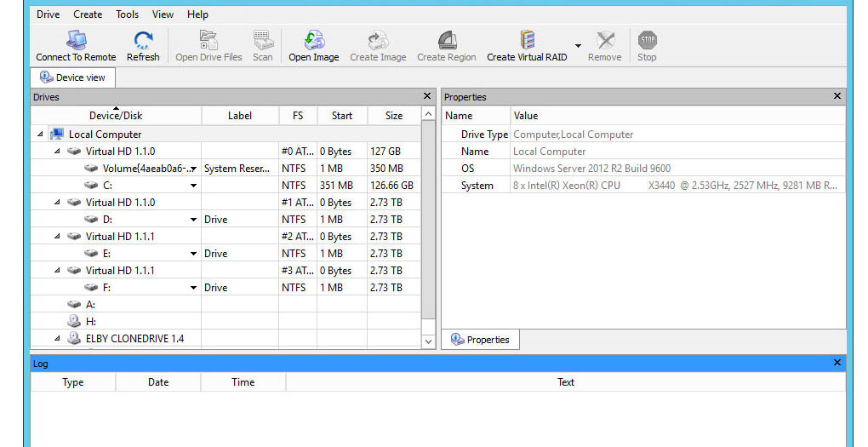This screenshot has height=447, width=868.
Task: Click the Create Region toolbar icon
Action: point(447,40)
